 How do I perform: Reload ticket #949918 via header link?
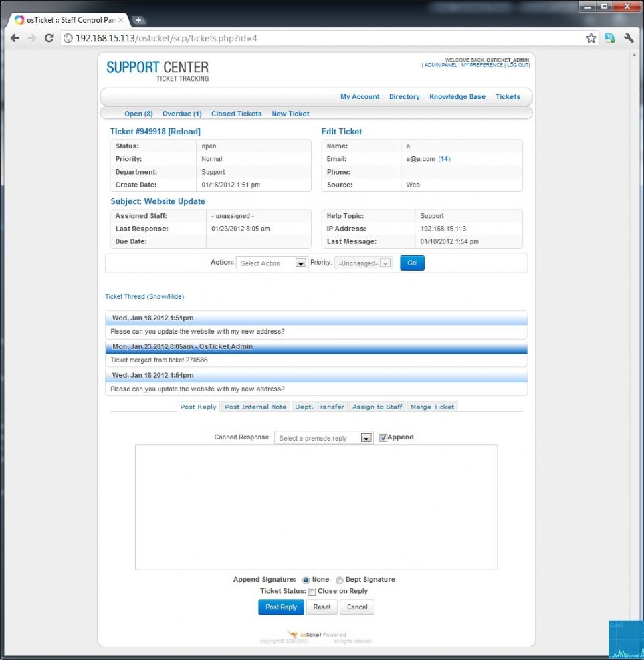184,132
